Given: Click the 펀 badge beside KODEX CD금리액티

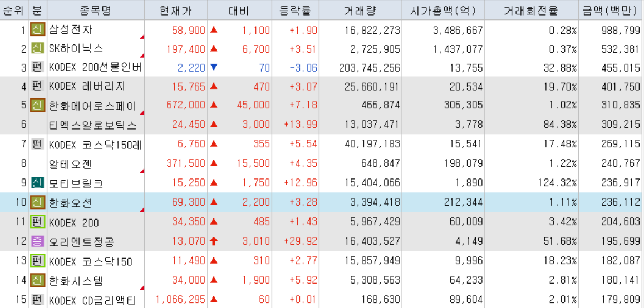Looking at the screenshot, I should click(37, 300).
